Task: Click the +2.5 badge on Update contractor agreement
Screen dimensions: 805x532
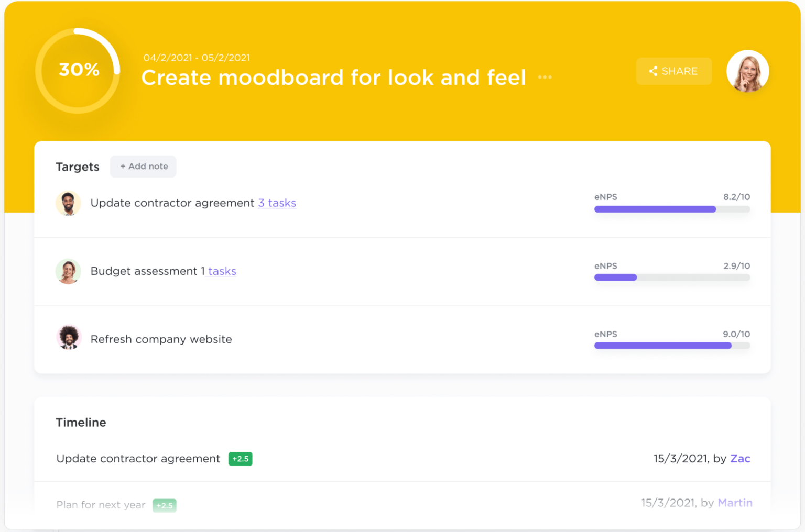Action: tap(240, 458)
